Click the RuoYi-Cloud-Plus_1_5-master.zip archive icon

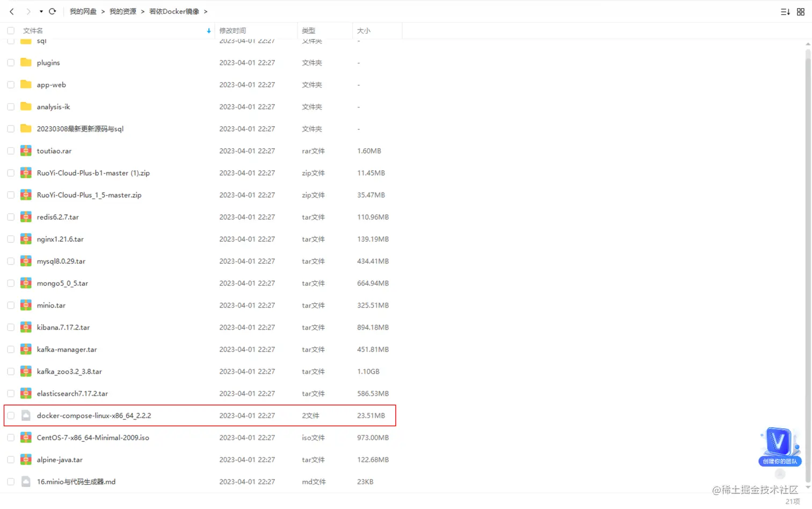[x=26, y=195]
